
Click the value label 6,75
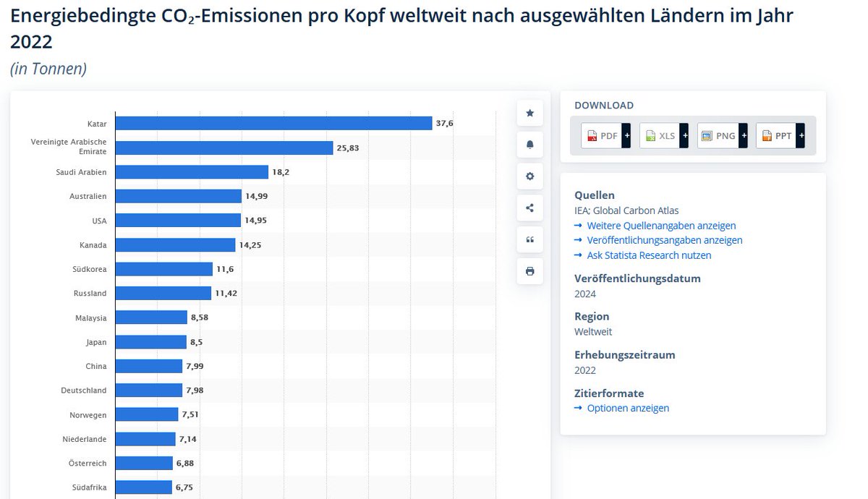pos(184,487)
